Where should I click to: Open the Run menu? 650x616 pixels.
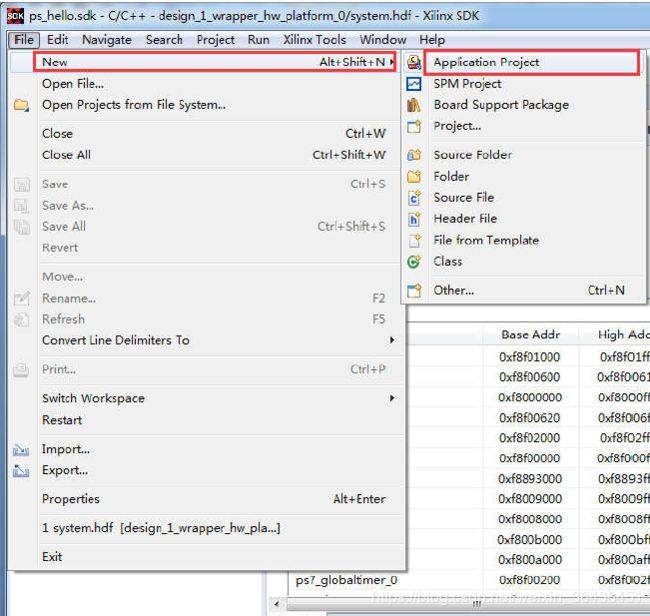tap(259, 40)
